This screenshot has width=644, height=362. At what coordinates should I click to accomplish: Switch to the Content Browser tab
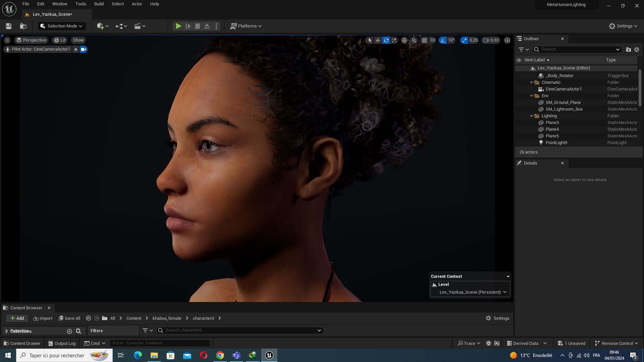click(26, 308)
